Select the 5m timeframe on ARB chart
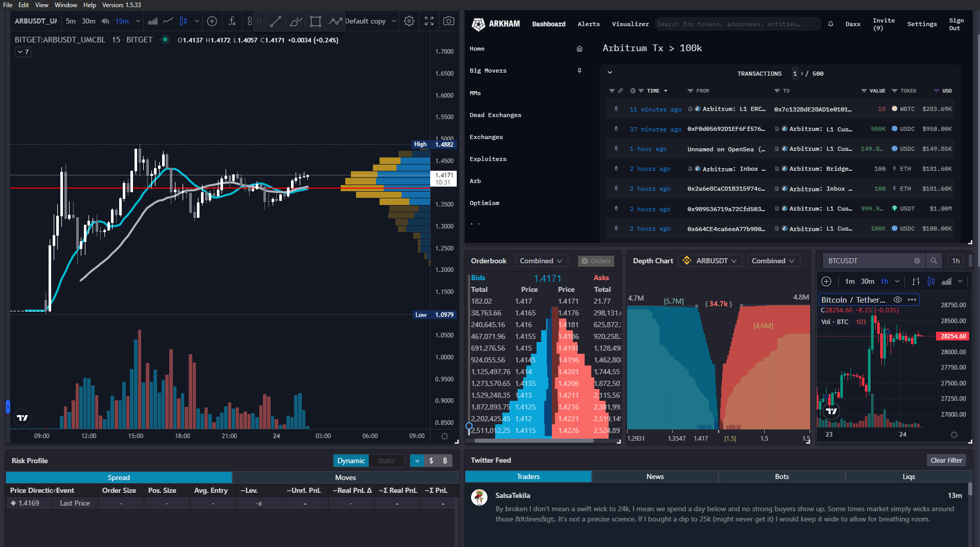This screenshot has width=980, height=547. [71, 21]
